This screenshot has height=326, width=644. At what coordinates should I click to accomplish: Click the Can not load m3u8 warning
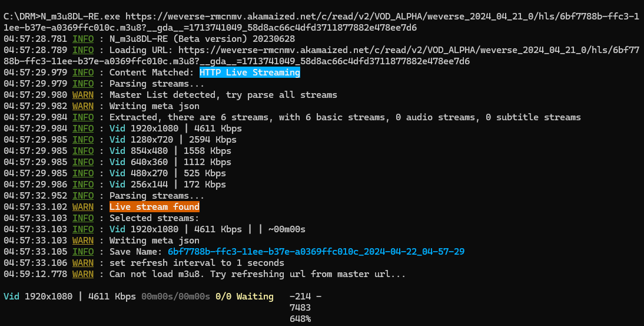257,274
